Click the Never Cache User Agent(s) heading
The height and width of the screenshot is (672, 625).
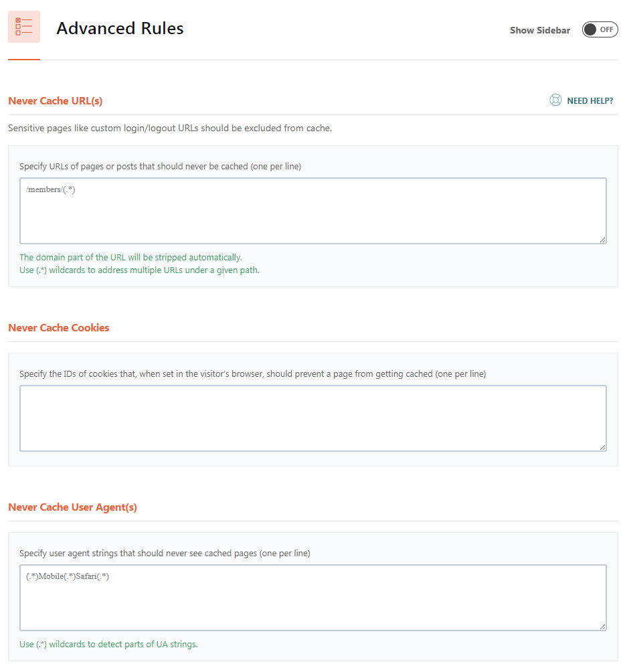(72, 507)
